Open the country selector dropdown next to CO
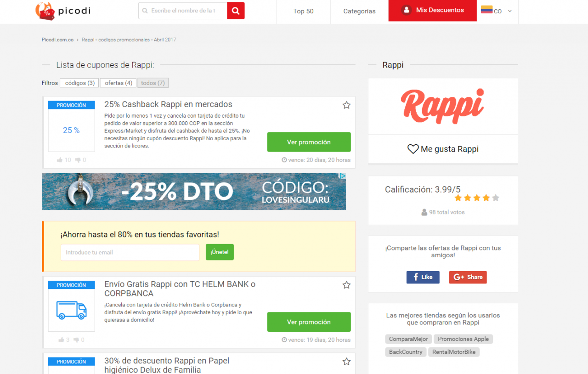This screenshot has width=588, height=374. (x=510, y=11)
